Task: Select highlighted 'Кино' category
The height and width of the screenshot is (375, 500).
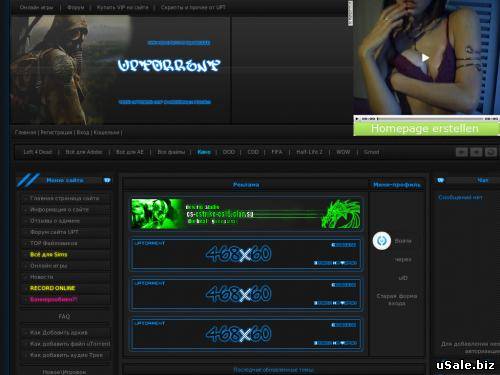Action: pyautogui.click(x=204, y=152)
